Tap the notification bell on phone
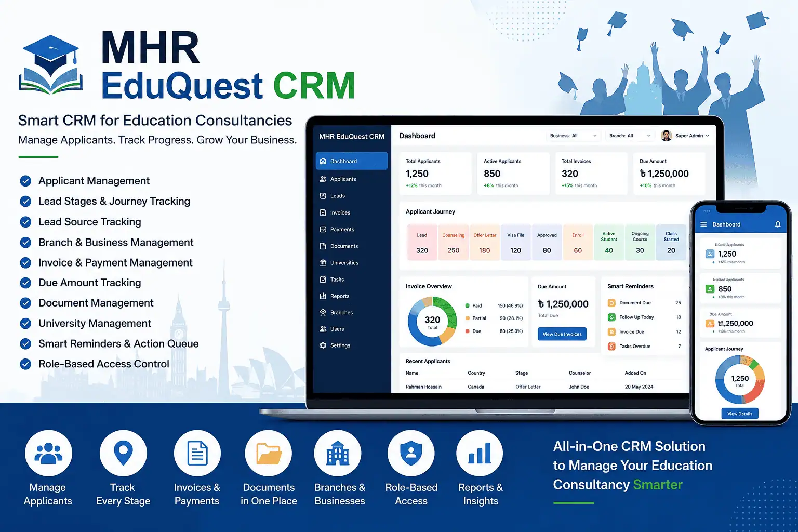Image resolution: width=798 pixels, height=532 pixels. pyautogui.click(x=778, y=224)
